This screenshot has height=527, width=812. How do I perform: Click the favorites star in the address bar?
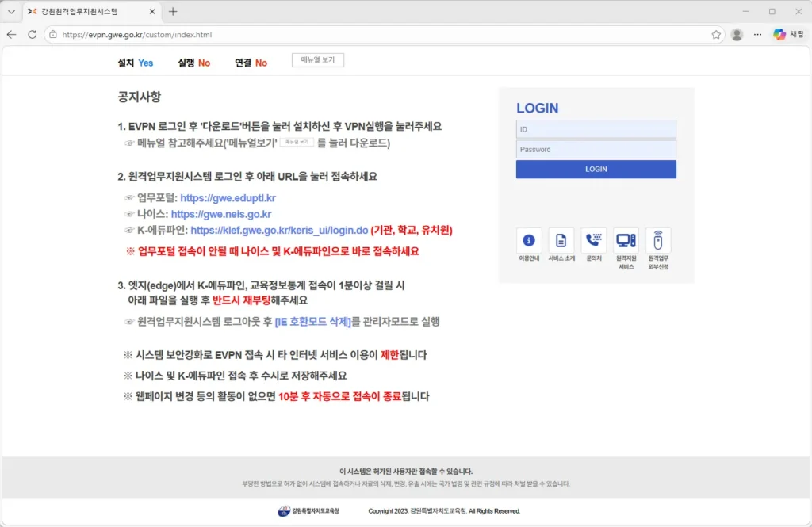point(714,35)
